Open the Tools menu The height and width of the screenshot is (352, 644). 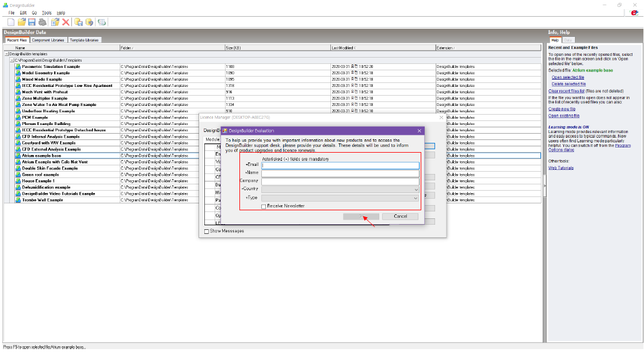pyautogui.click(x=47, y=13)
